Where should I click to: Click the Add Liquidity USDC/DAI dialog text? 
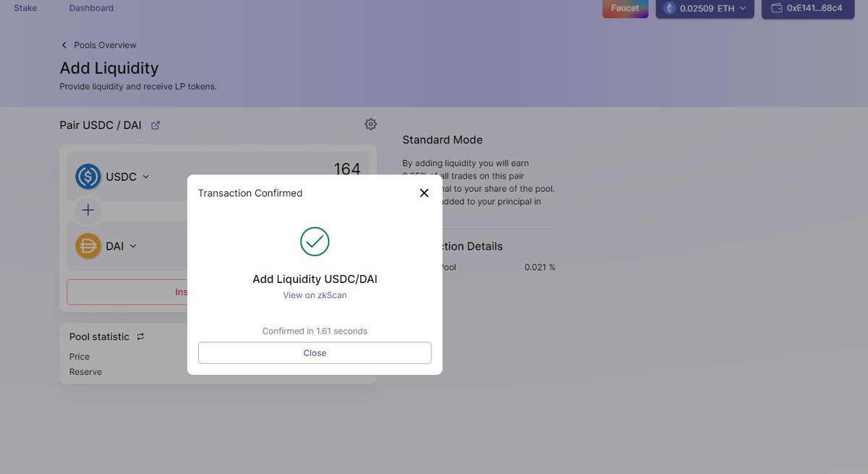click(315, 279)
